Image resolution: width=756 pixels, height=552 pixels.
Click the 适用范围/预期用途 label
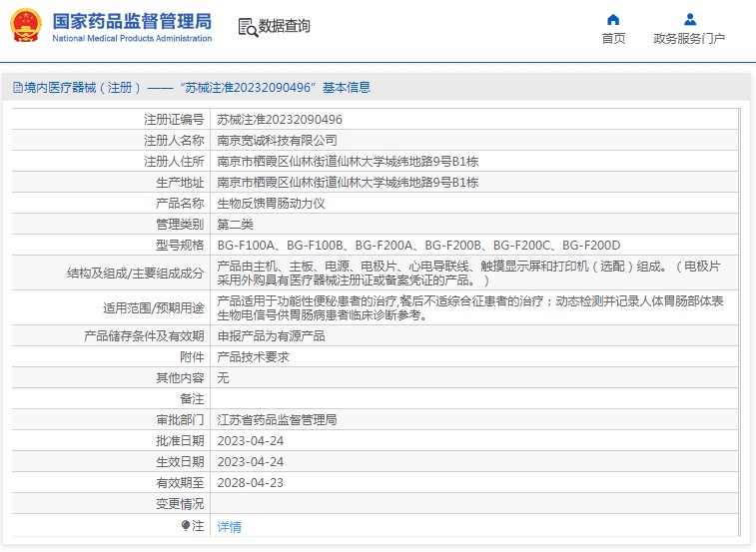coord(154,308)
